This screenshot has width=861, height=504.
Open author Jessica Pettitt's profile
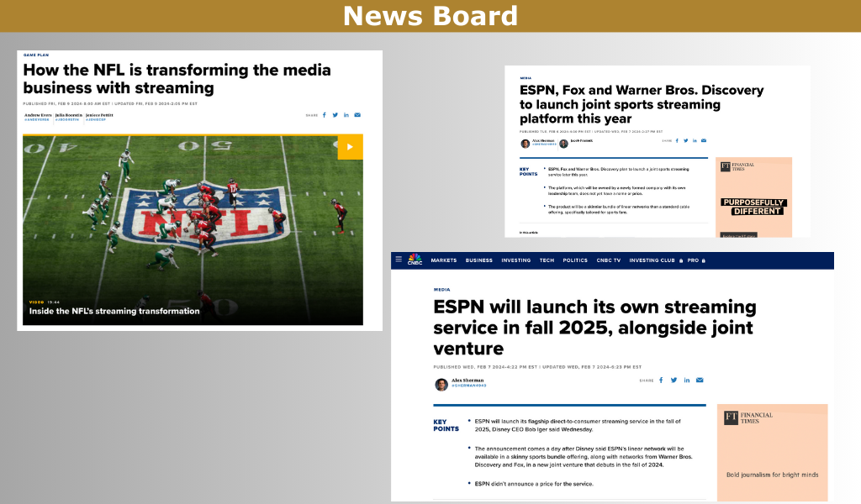99,117
